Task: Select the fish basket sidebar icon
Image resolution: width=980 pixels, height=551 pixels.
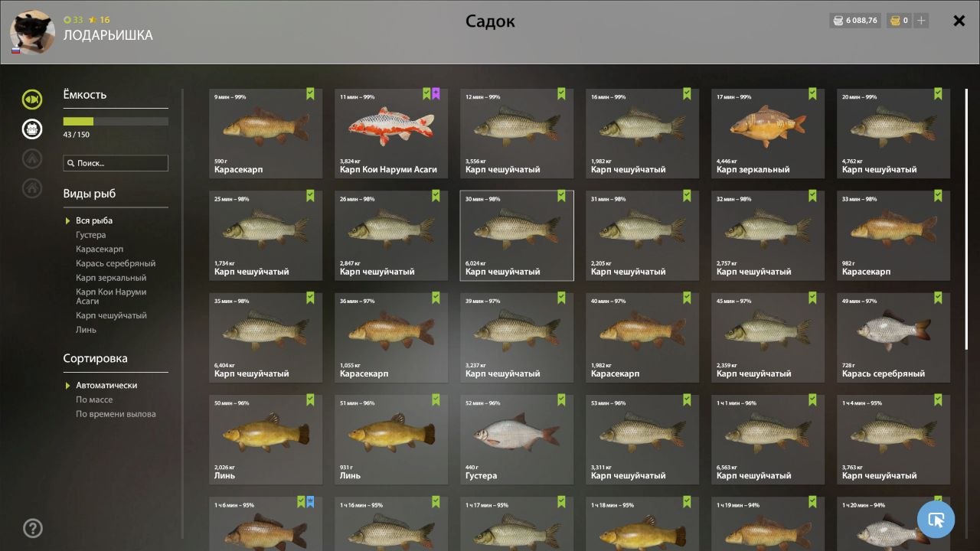Action: click(32, 129)
